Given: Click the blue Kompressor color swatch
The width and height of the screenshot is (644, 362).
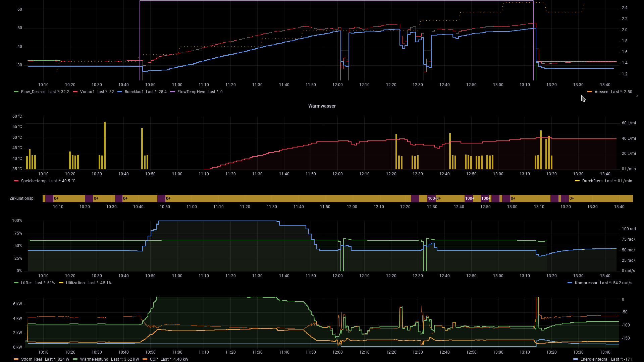Looking at the screenshot, I should coord(570,283).
